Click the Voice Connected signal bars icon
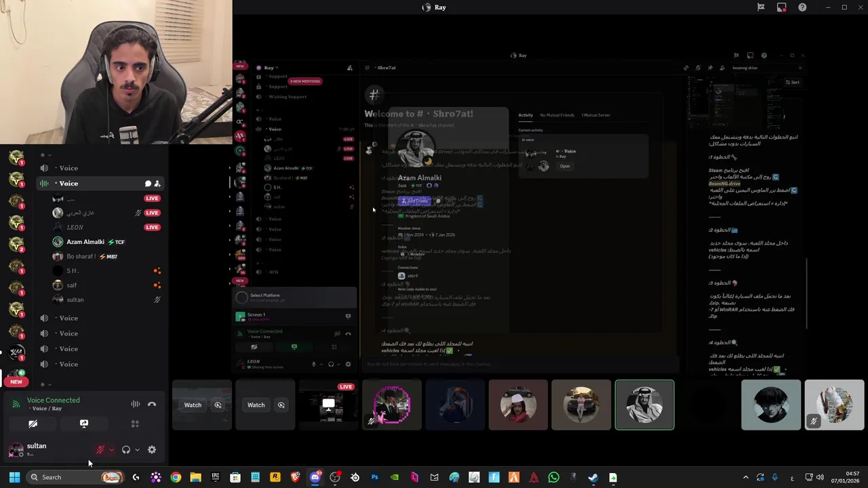 click(x=16, y=405)
